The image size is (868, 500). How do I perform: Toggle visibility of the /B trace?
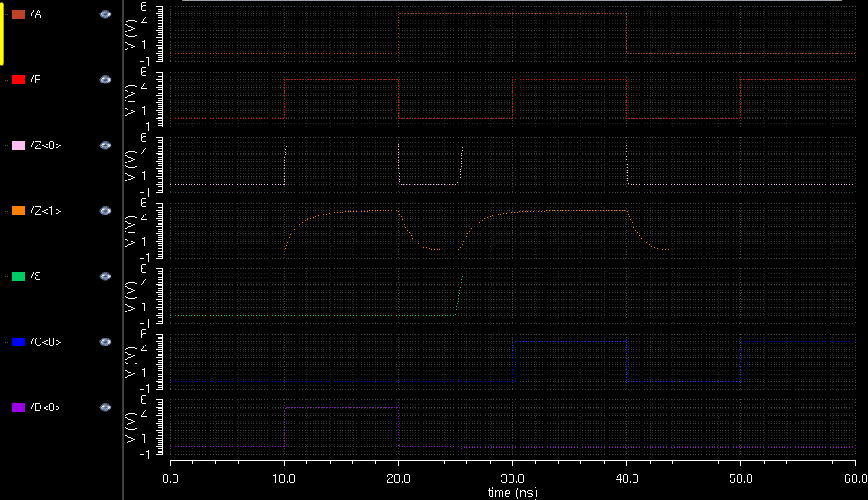(x=105, y=80)
